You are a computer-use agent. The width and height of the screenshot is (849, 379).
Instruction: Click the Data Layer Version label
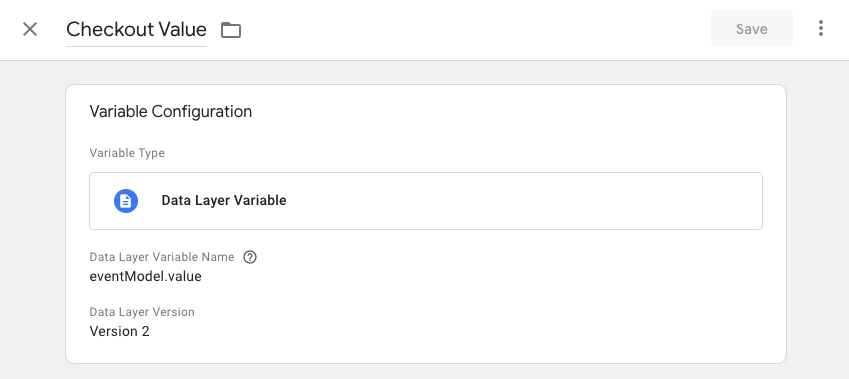tap(142, 312)
